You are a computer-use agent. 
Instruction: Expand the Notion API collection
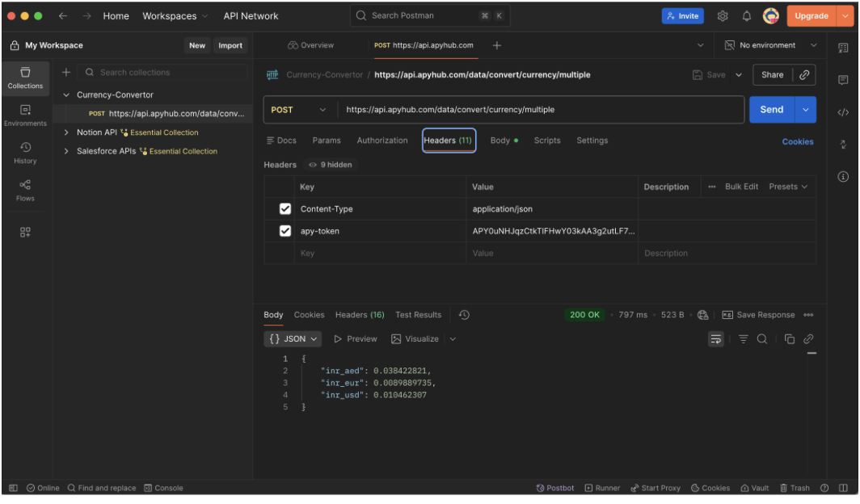pos(66,132)
